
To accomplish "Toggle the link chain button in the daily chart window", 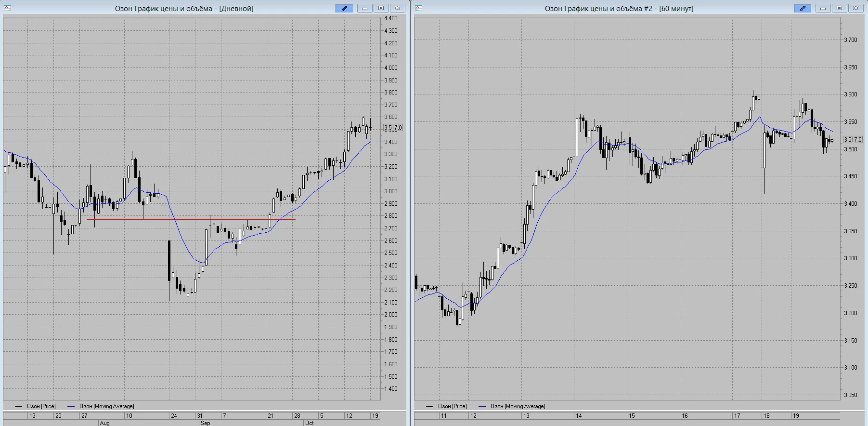I will 345,8.
